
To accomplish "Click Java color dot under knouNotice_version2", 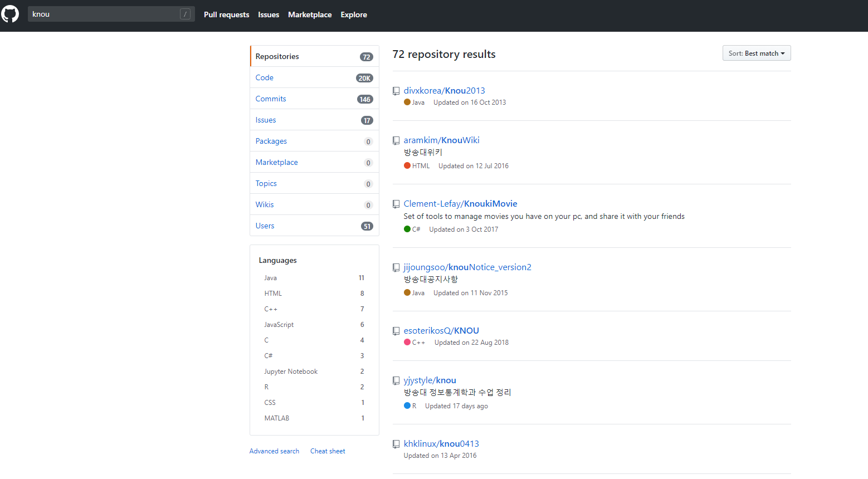I will [x=407, y=292].
